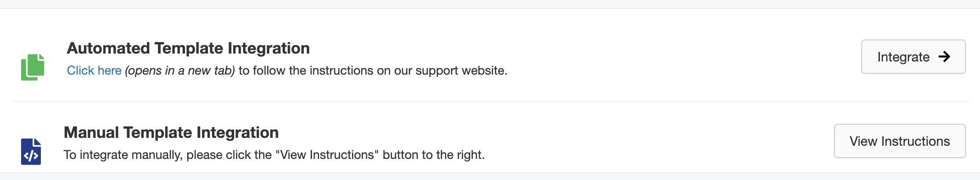The width and height of the screenshot is (980, 180).
Task: Click "button to the right" in the manual description
Action: [433, 155]
